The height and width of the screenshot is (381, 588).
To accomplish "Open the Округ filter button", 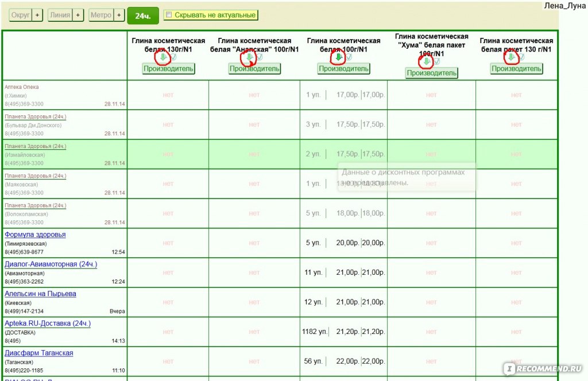I will click(20, 15).
